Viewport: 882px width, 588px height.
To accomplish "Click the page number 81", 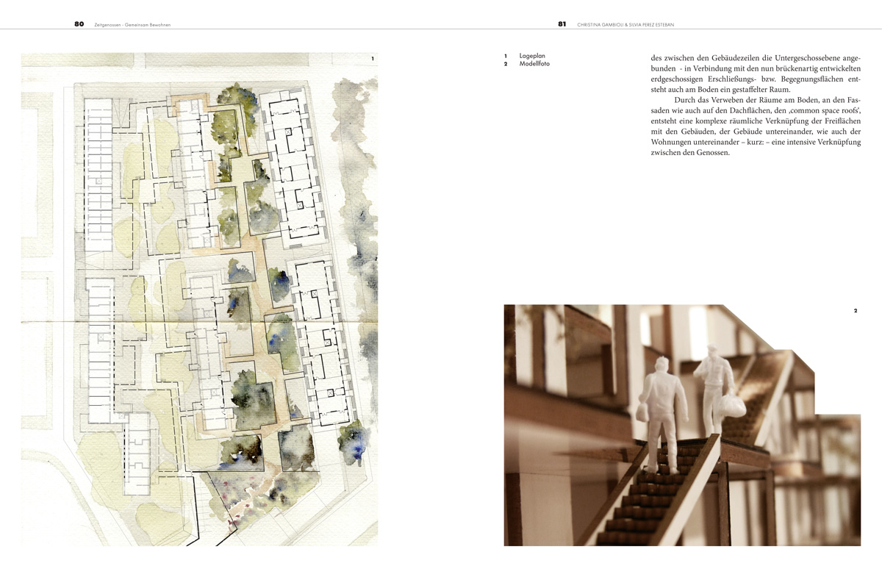I will (x=562, y=24).
